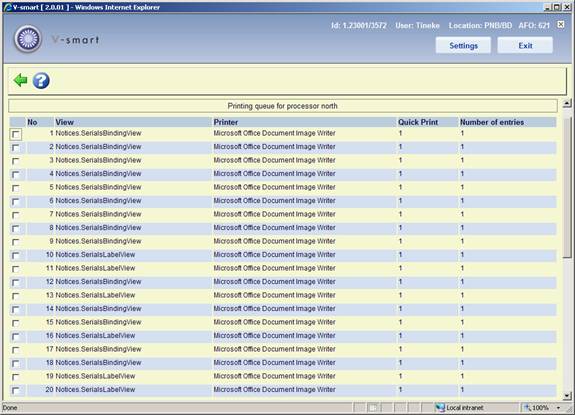
Task: Click the Quick Print column header
Action: coord(418,122)
